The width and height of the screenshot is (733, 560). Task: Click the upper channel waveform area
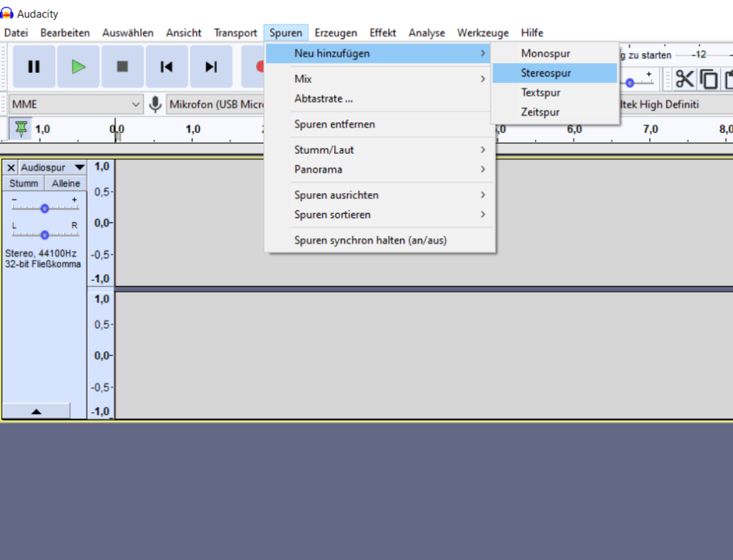424,223
